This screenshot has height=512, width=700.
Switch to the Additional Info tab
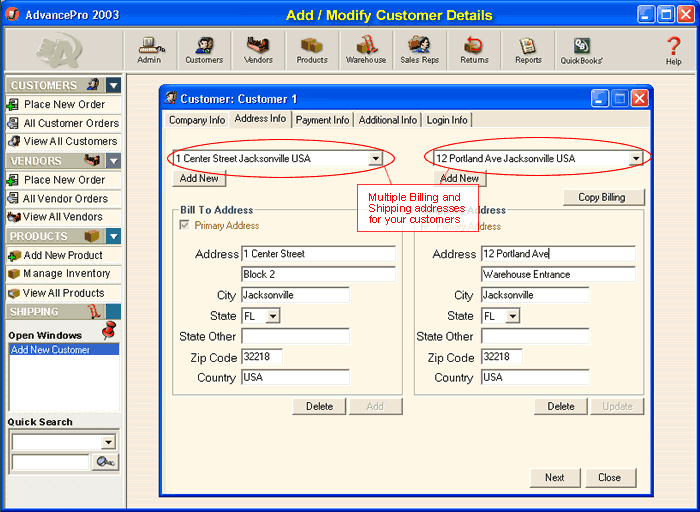click(388, 120)
